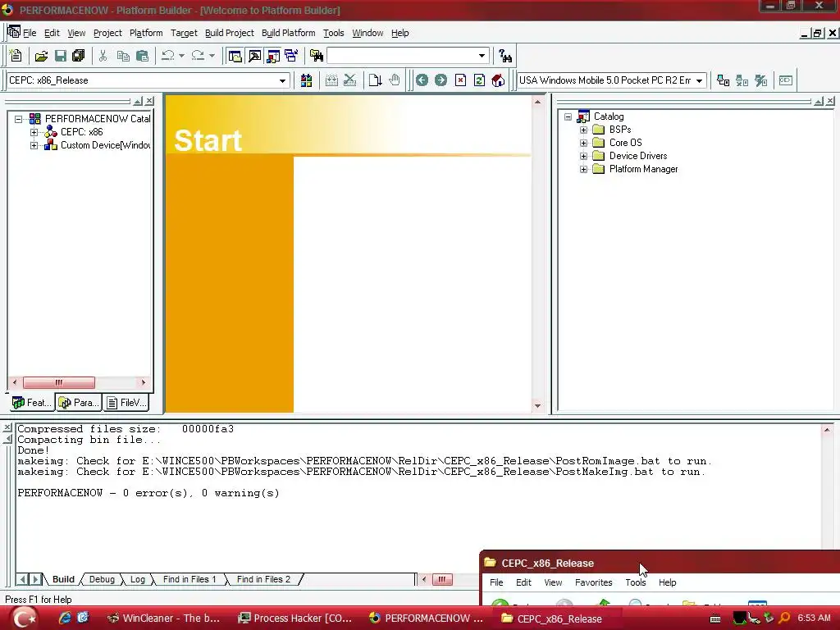Click the CE Target Control window icon
Viewport: 840px width, 630px height.
786,80
